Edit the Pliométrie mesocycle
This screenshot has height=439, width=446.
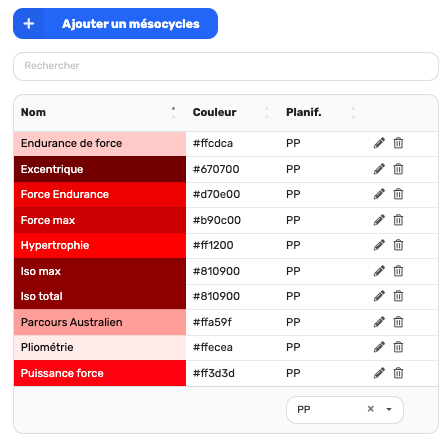tap(379, 347)
